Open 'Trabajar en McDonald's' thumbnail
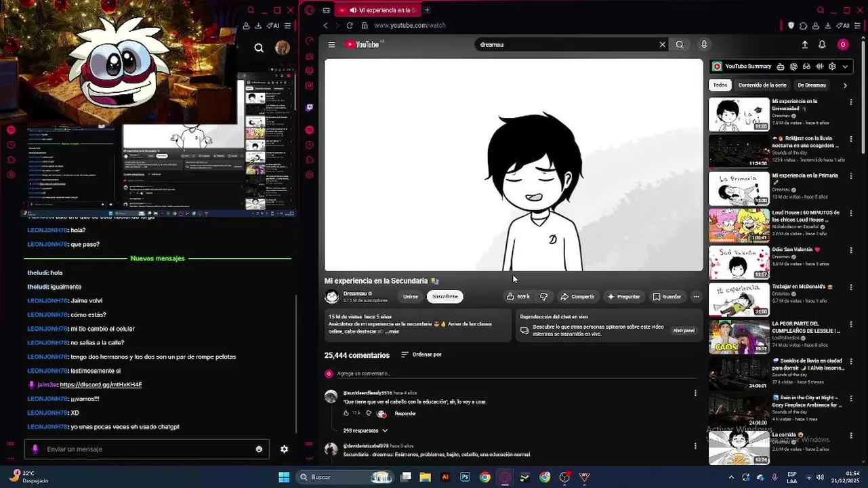 [x=739, y=300]
